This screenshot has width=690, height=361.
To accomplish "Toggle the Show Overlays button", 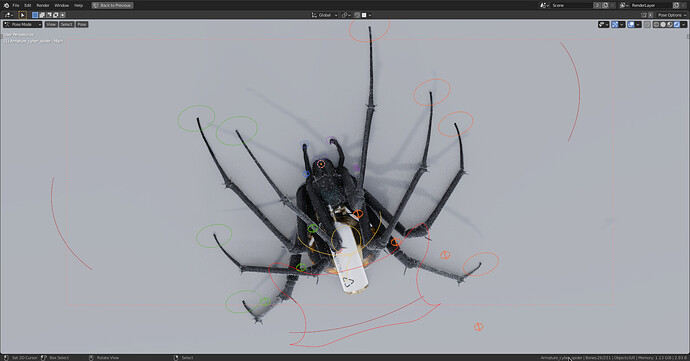I will coord(631,25).
